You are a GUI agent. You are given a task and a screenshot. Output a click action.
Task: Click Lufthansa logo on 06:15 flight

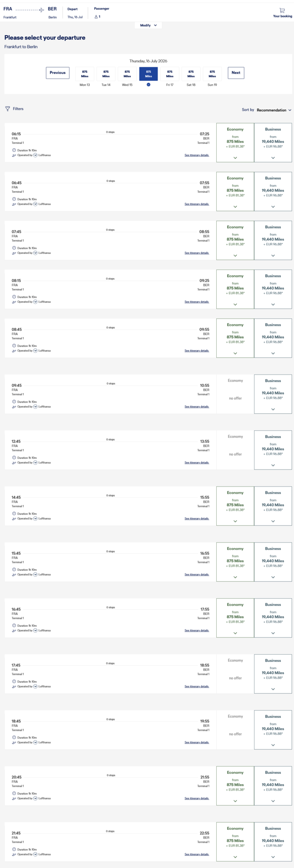pyautogui.click(x=36, y=155)
